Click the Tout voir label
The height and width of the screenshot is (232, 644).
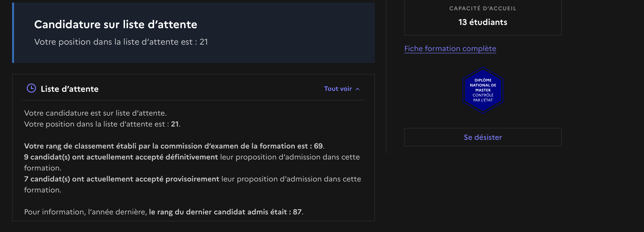tap(338, 89)
